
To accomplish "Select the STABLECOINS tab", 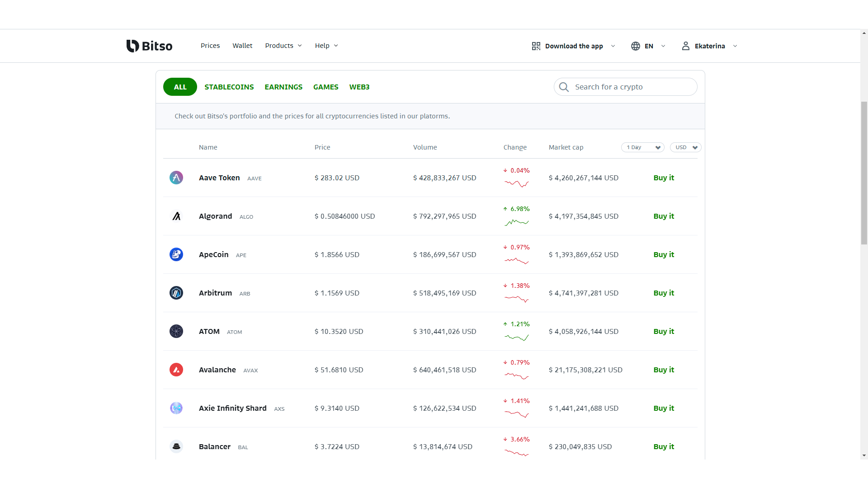I will 229,87.
